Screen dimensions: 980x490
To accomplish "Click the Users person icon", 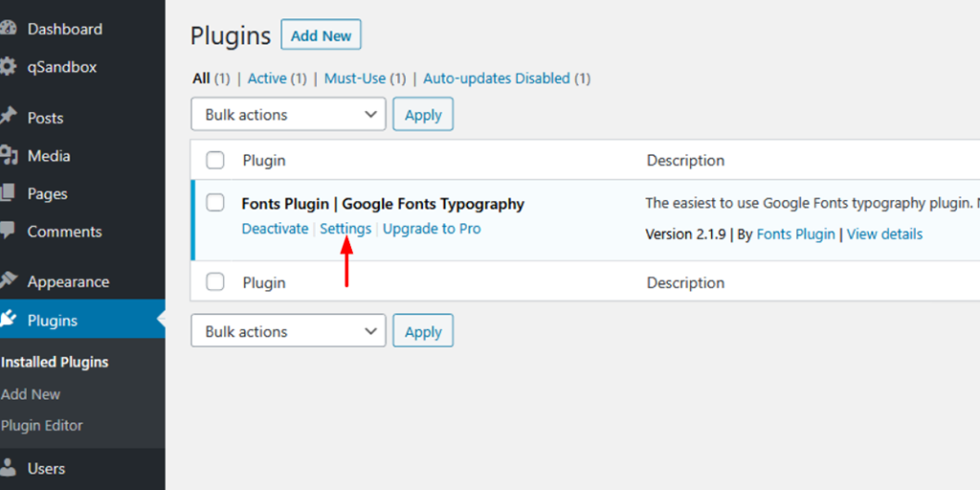I will pos(8,468).
